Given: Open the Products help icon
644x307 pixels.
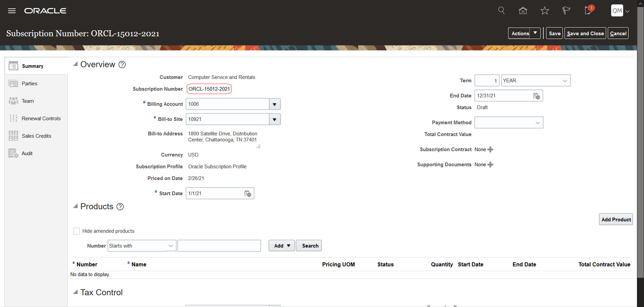Looking at the screenshot, I should (120, 207).
